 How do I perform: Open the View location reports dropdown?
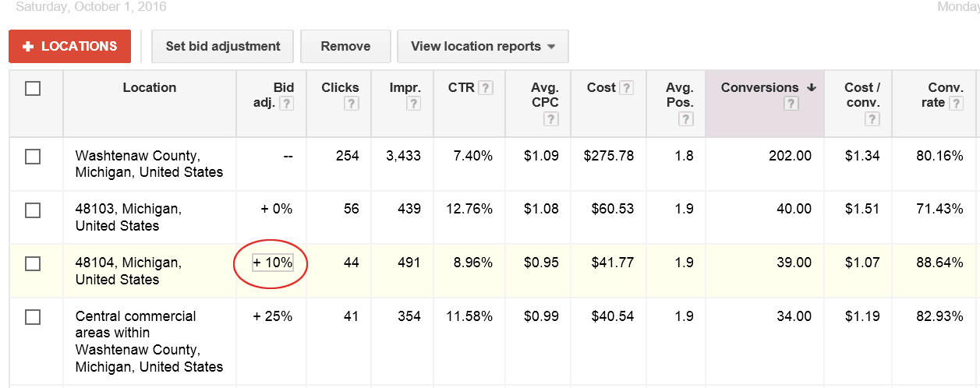[483, 47]
